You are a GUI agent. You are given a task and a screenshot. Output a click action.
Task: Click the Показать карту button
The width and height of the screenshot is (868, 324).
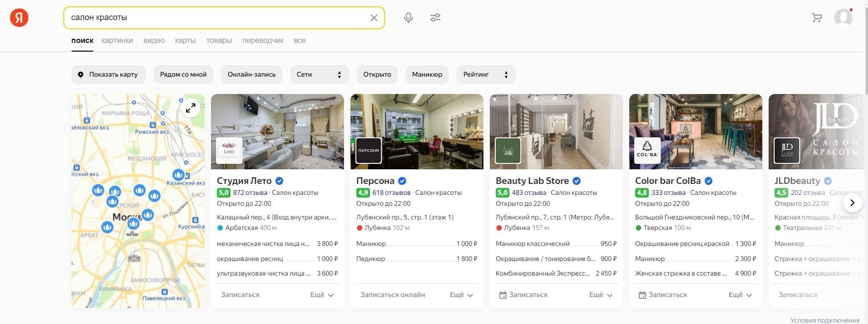[x=108, y=74]
